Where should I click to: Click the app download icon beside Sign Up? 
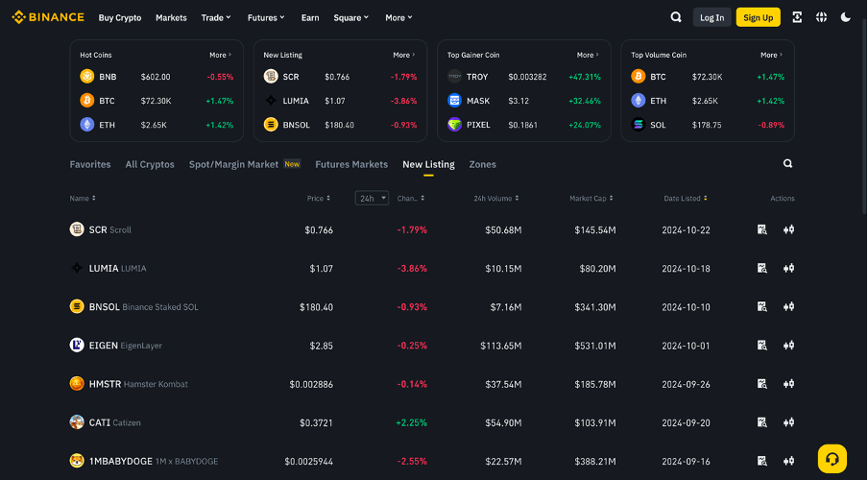coord(797,17)
